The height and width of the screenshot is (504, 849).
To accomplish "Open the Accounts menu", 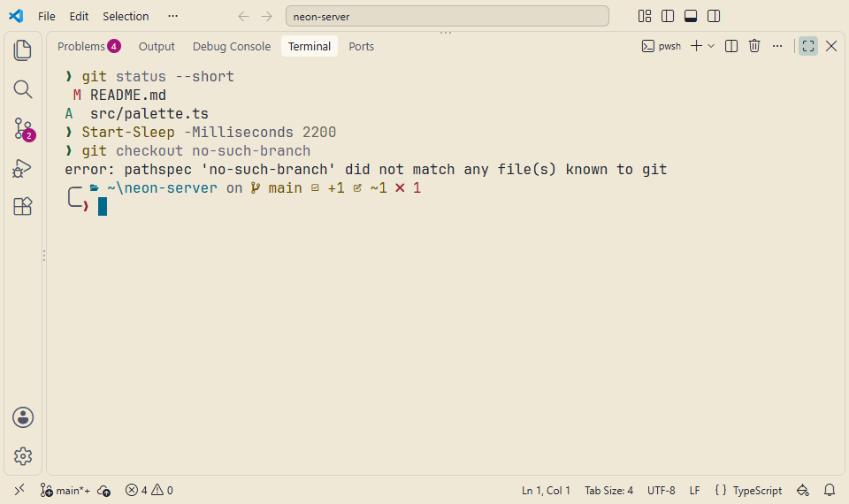I will tap(23, 417).
